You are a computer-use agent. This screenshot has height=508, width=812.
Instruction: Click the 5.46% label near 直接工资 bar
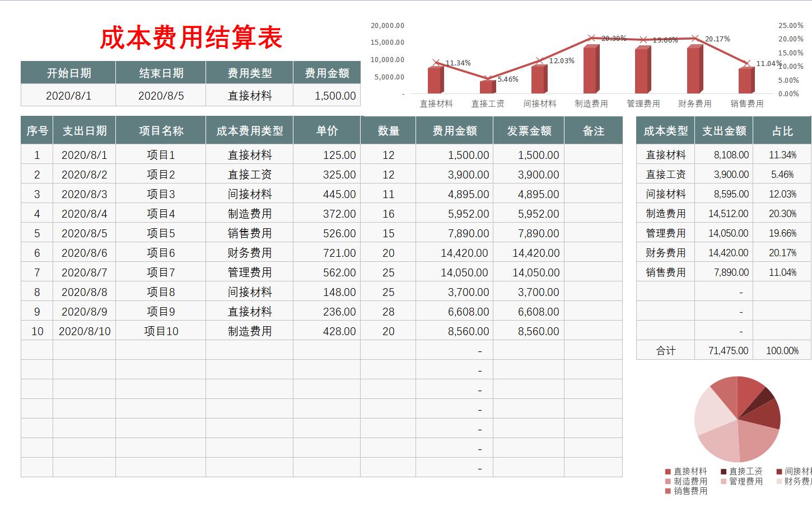coord(507,79)
